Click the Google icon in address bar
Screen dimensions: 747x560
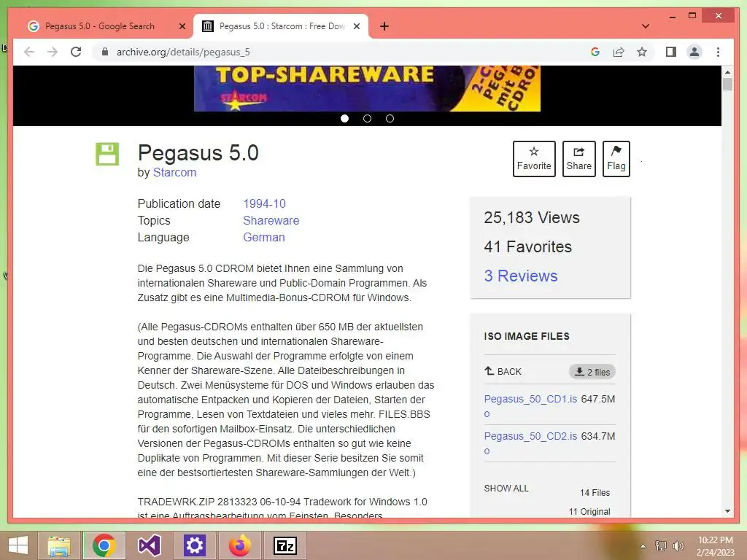coord(595,52)
